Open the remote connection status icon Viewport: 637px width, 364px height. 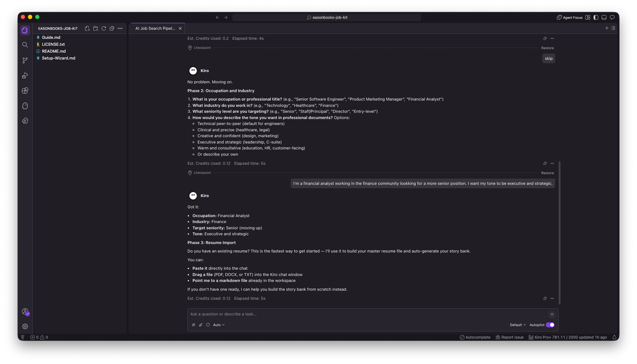point(22,337)
